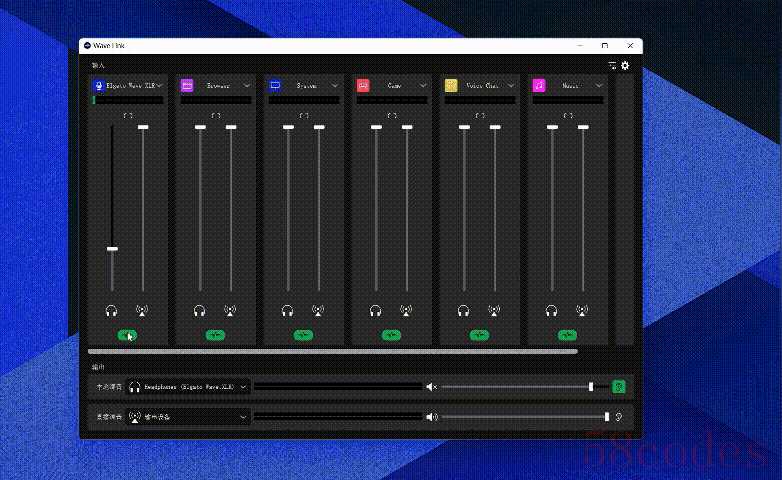This screenshot has width=782, height=480.
Task: Click the green pill button under Elgato Wave XLR
Action: [x=127, y=335]
